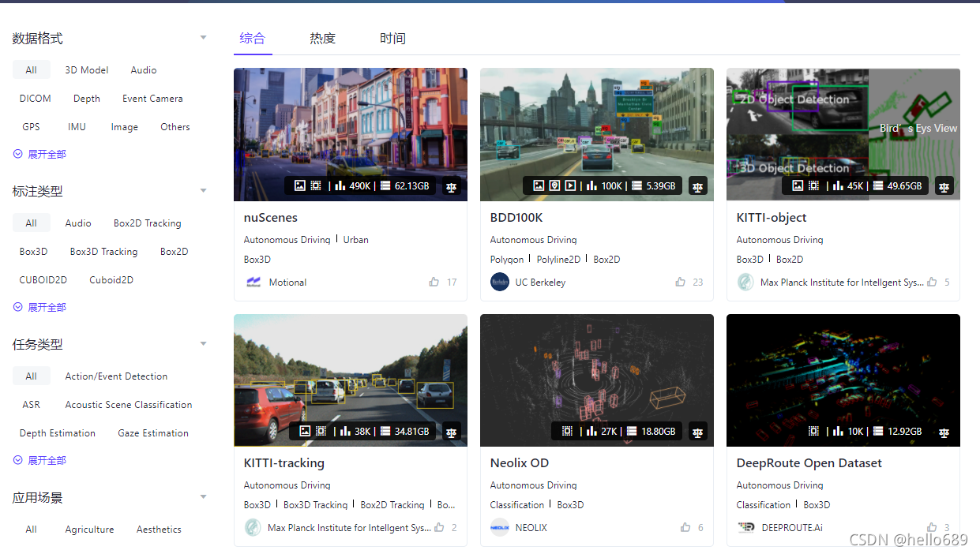
Task: Like the KITTI-object dataset with thumbs-up
Action: tap(932, 282)
